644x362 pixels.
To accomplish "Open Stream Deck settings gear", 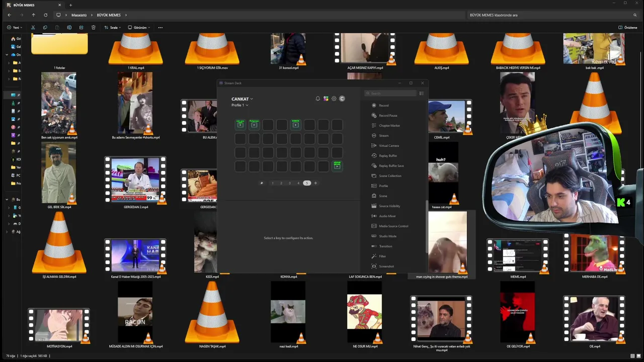I will 334,99.
